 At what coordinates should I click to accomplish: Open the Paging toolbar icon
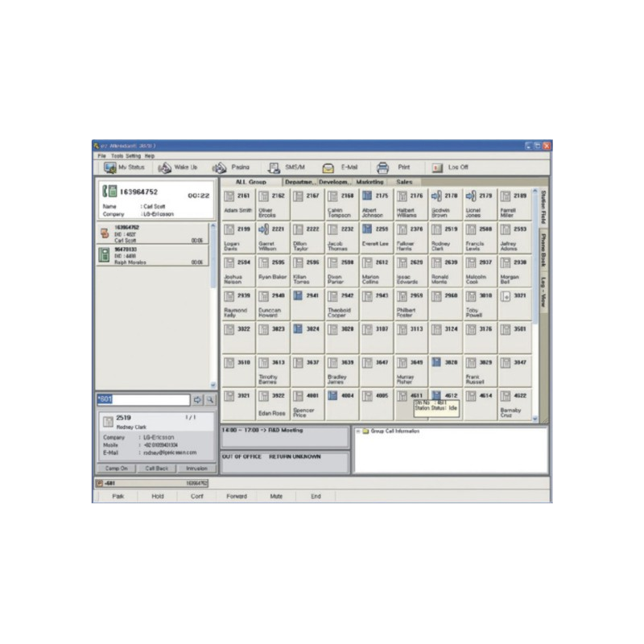pyautogui.click(x=219, y=167)
